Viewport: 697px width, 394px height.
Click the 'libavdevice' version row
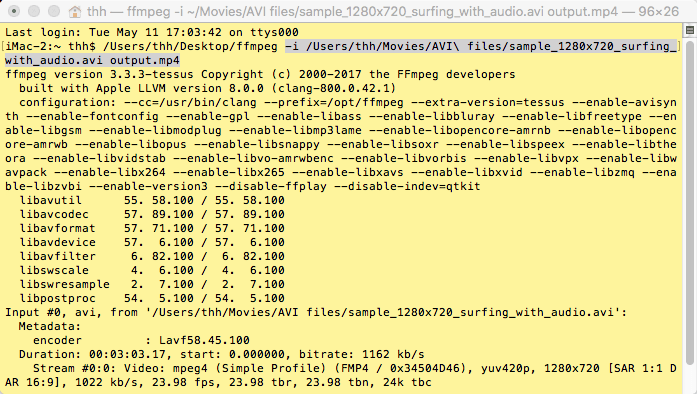click(x=152, y=242)
